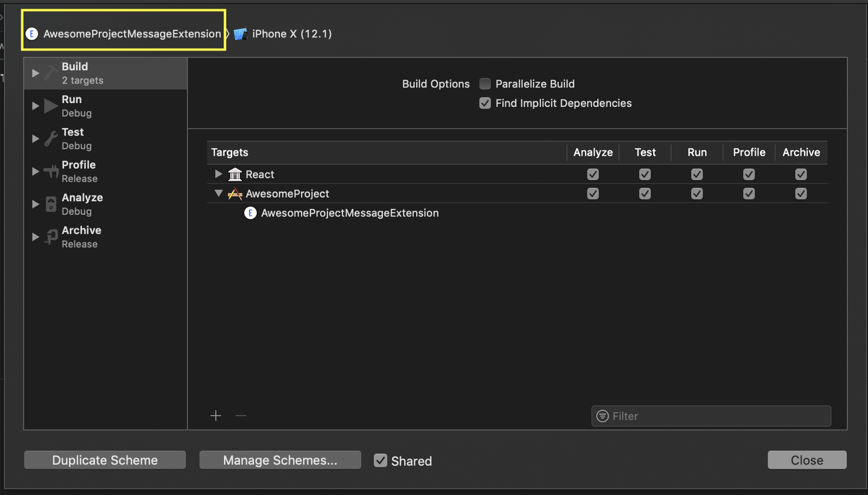Select the Build action with 2 targets
The image size is (868, 495).
[106, 73]
